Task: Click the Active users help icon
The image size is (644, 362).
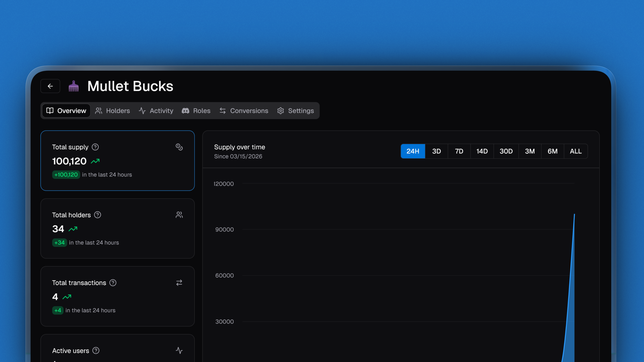Action: [96, 350]
